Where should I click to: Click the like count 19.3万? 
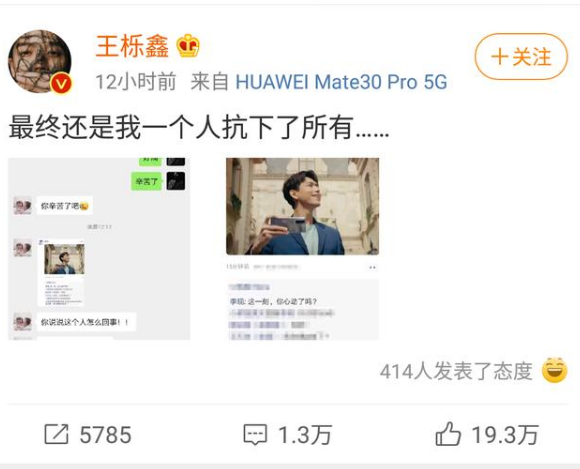505,435
